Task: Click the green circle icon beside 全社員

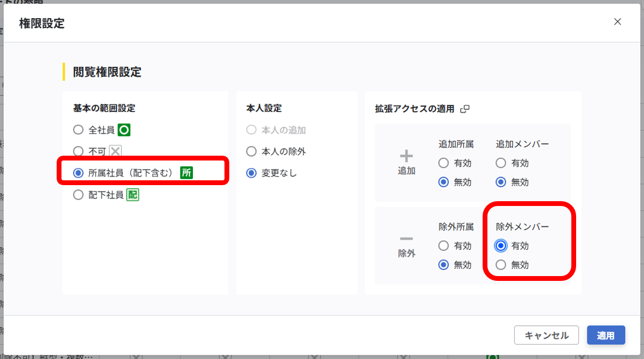Action: (x=124, y=129)
